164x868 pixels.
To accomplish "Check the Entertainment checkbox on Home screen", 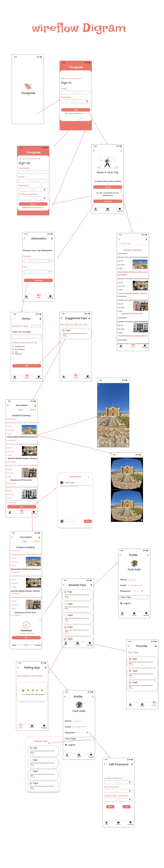I will coord(13,346).
